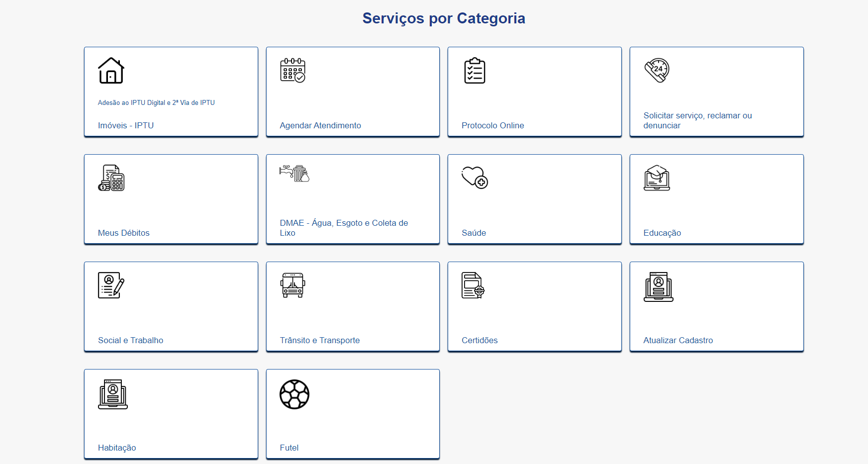The image size is (868, 464).
Task: Open the Meus Débitos link
Action: pyautogui.click(x=124, y=233)
